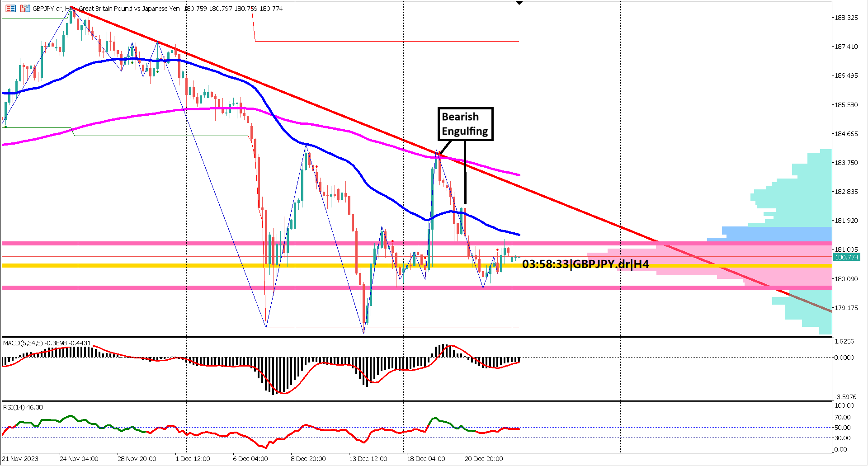Click the GBPJPY.dr chart title text
The height and width of the screenshot is (466, 868).
[x=45, y=8]
